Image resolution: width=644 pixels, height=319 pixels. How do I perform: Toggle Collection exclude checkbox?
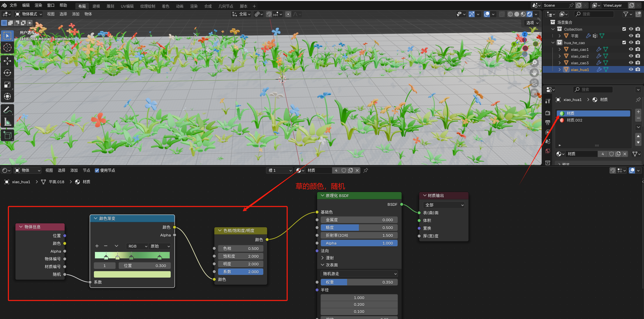pyautogui.click(x=624, y=29)
